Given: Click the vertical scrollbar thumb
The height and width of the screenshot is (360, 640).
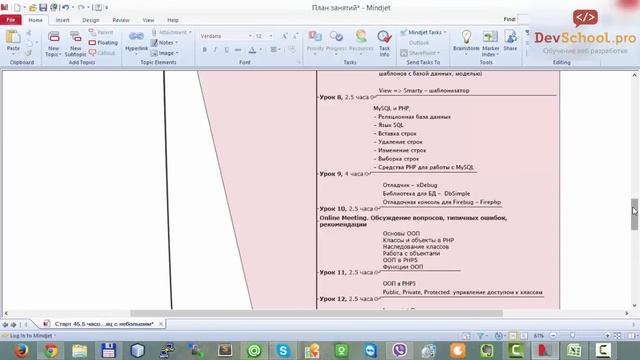Looking at the screenshot, I should point(634,214).
